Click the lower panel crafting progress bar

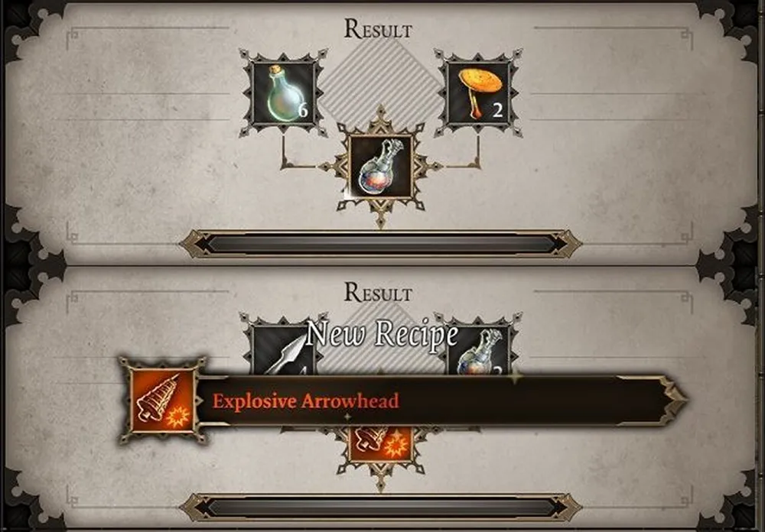[380, 507]
